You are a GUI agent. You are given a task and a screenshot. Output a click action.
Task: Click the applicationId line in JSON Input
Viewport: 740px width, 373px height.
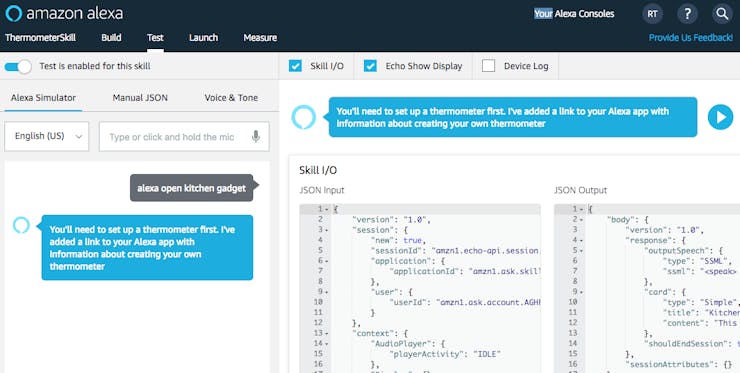click(x=464, y=271)
